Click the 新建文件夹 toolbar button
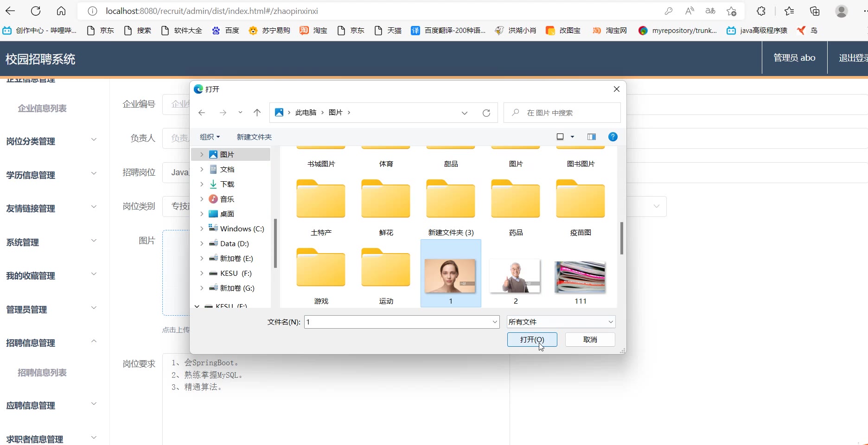868x445 pixels. (x=254, y=137)
